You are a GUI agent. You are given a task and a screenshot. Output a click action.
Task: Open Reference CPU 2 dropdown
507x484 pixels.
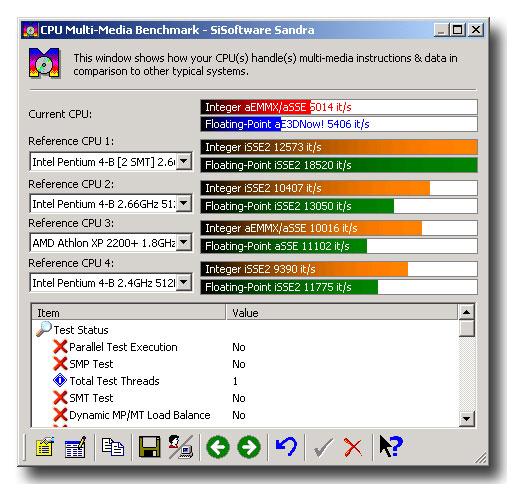184,203
